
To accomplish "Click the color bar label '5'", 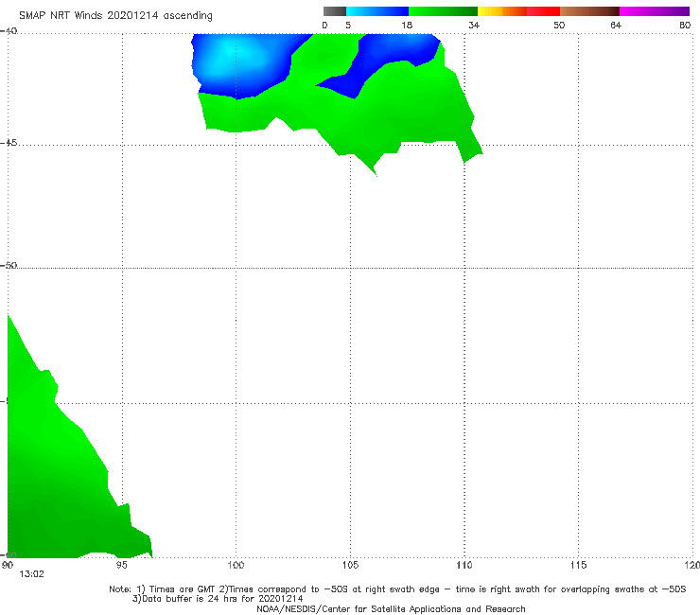I will coord(348,26).
